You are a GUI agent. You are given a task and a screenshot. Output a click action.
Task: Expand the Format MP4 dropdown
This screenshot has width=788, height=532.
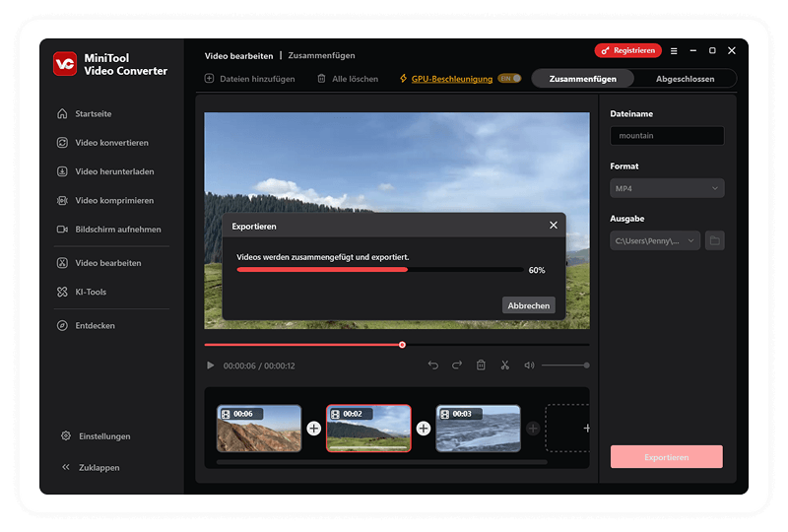point(667,188)
